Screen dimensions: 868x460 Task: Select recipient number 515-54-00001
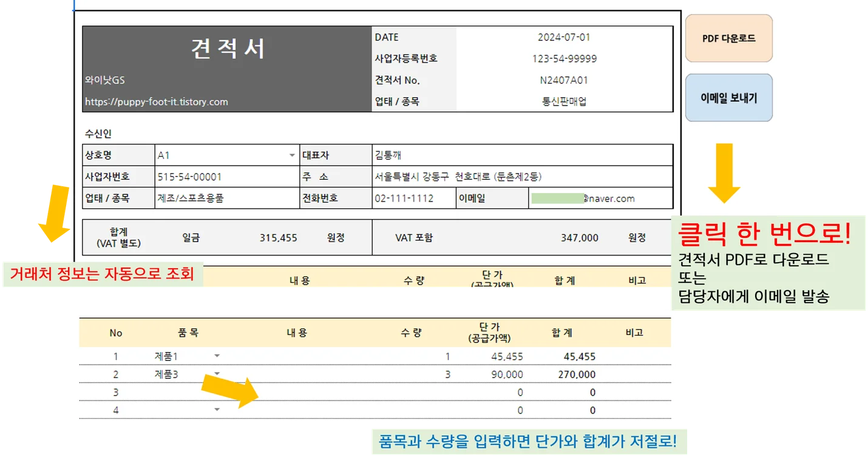[227, 177]
